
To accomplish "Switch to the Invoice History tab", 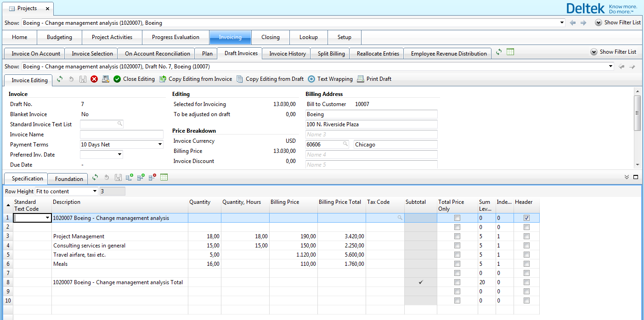I will [x=287, y=54].
